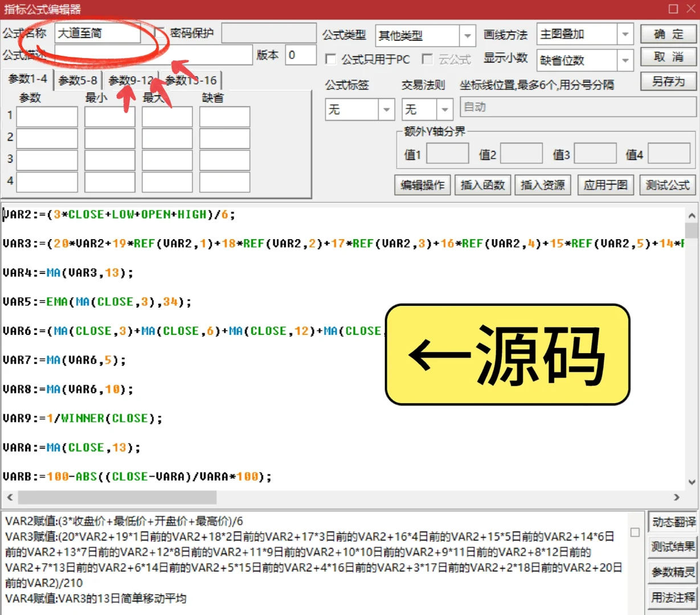The image size is (700, 615).
Task: Open the 公式类型 type dropdown showing 其他类型
Action: (x=467, y=35)
